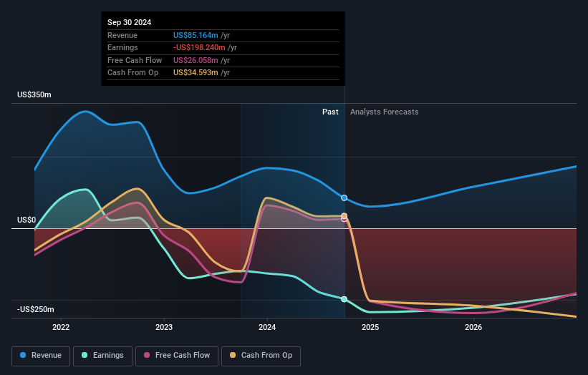This screenshot has height=375, width=588.
Task: Toggle the Revenue legend button
Action: (41, 356)
